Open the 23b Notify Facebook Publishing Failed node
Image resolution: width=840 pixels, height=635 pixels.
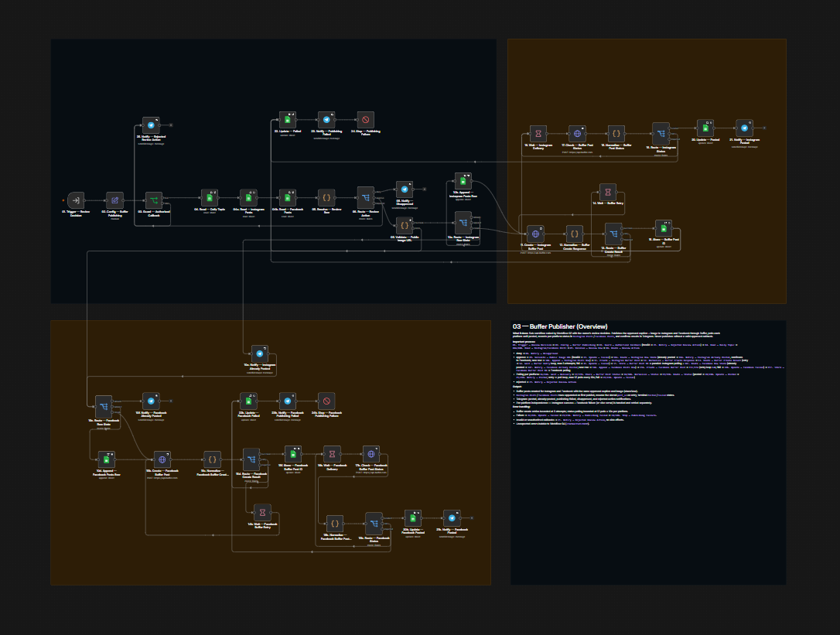(x=288, y=401)
